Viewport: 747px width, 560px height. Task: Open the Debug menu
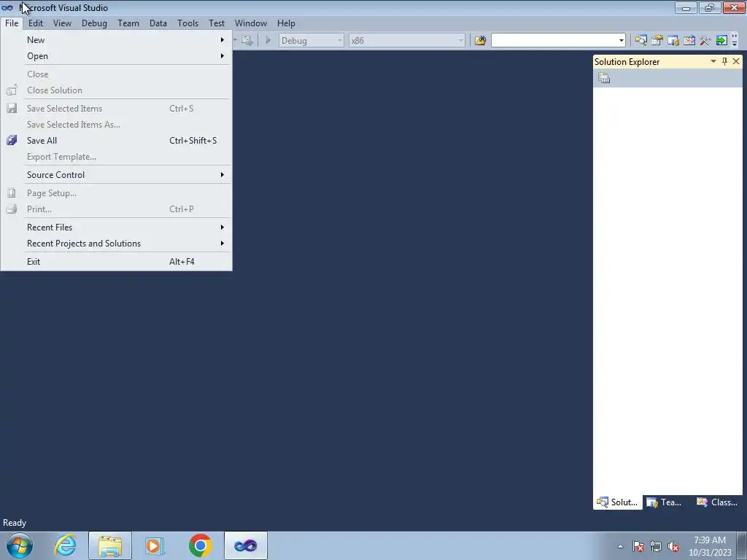tap(94, 23)
